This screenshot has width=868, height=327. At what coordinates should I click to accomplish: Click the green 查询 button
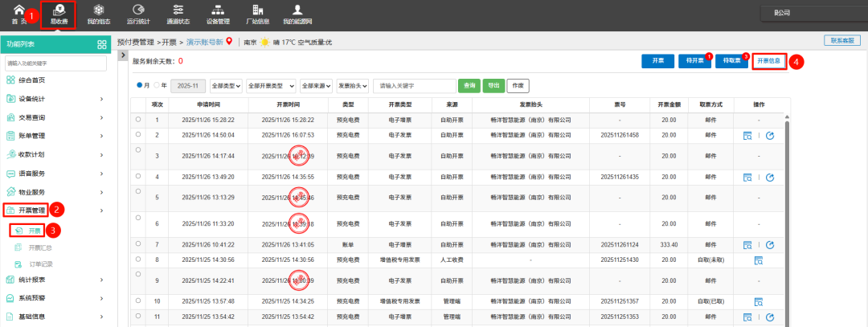pyautogui.click(x=469, y=86)
